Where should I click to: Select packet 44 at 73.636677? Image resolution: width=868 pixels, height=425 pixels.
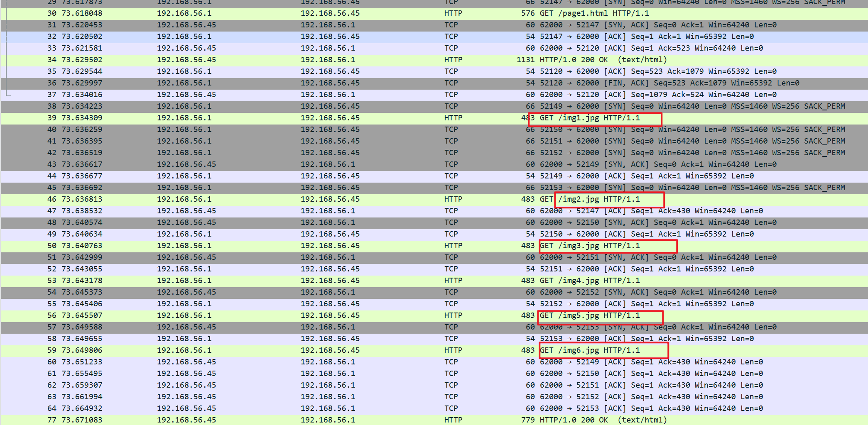[434, 176]
